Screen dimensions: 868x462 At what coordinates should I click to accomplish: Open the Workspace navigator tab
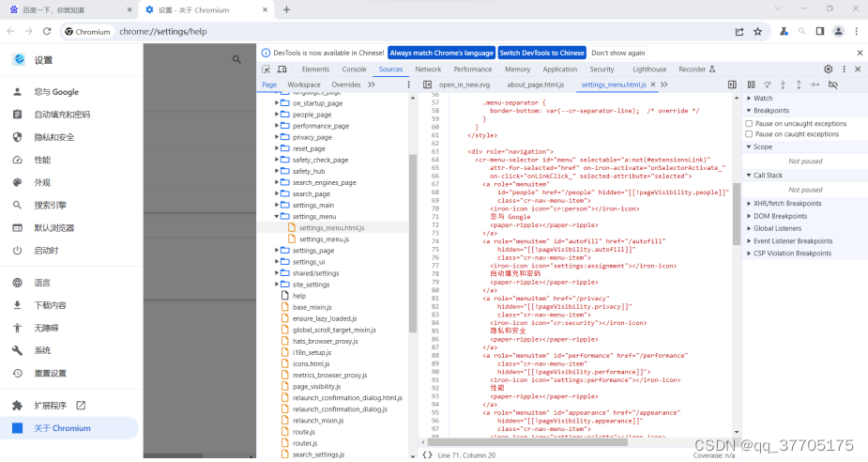(x=304, y=85)
